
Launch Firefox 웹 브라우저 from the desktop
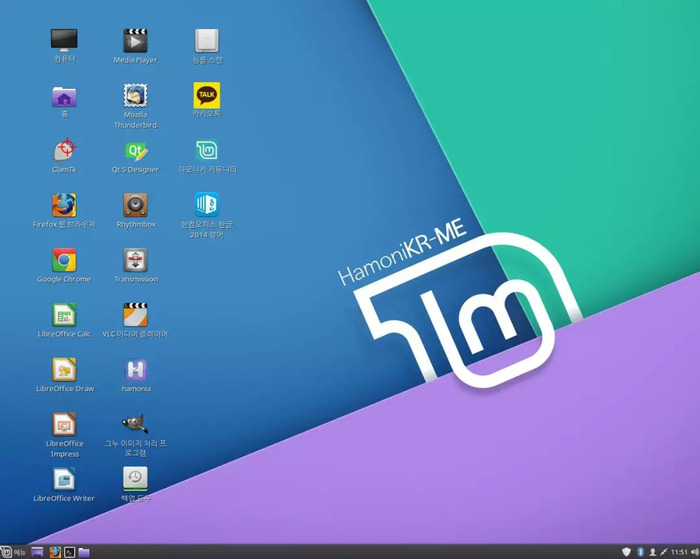(64, 205)
